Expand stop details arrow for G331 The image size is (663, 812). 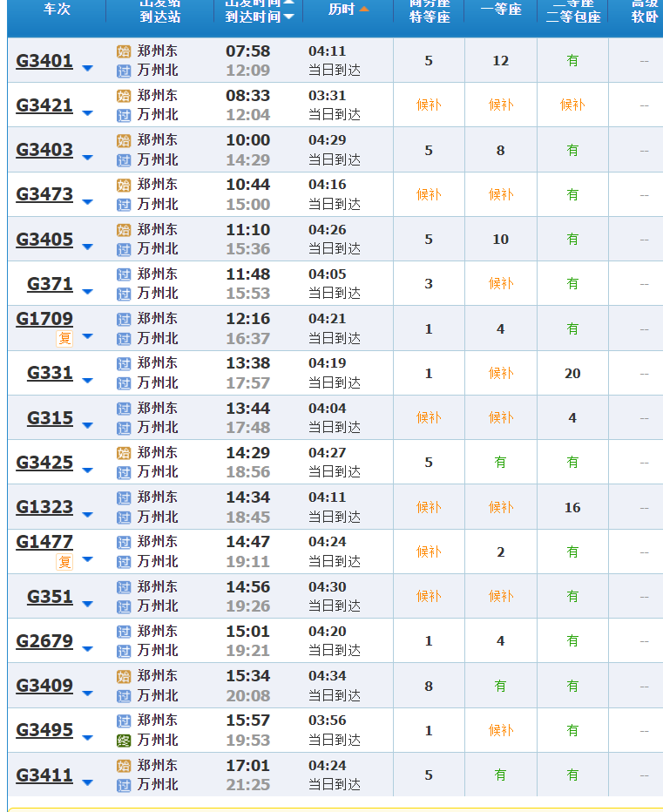point(87,381)
